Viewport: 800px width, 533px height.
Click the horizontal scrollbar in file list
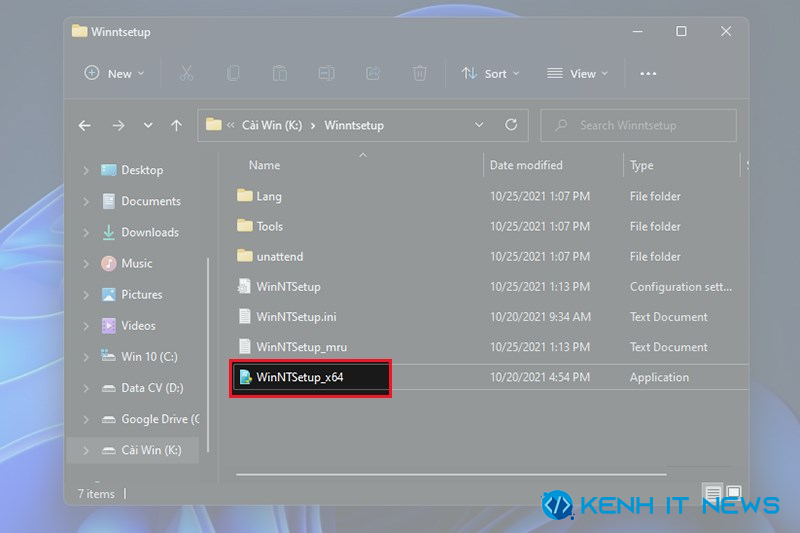point(451,474)
